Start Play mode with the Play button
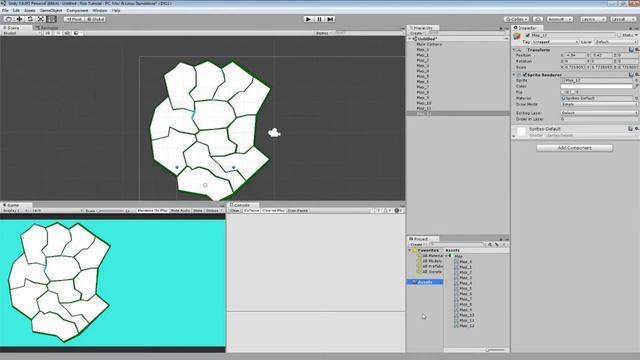 pos(309,19)
